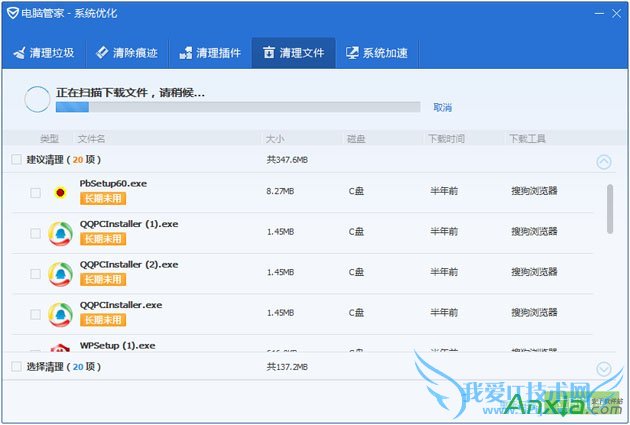Open the 系统加速 tab
The height and width of the screenshot is (425, 630).
point(377,53)
